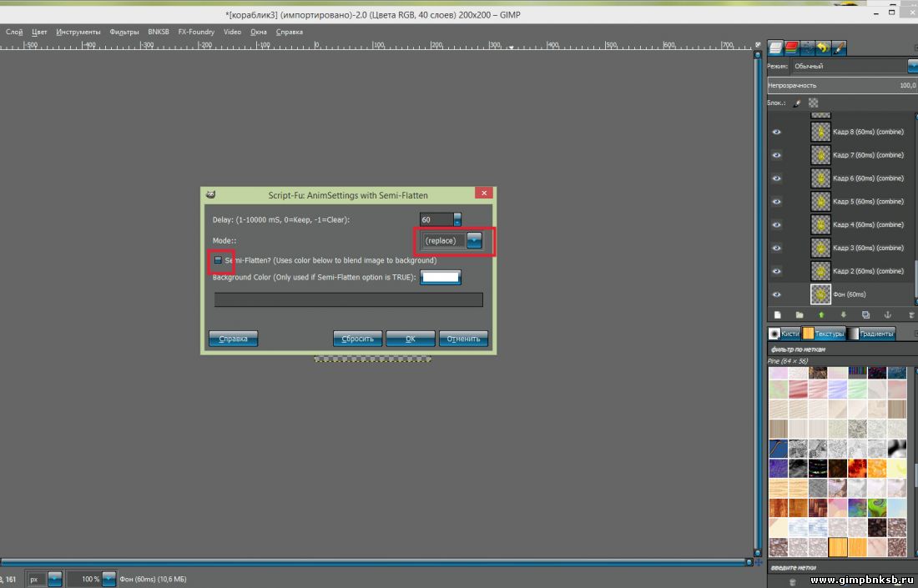Adjust the Непрозрачность opacity slider
Screen dimensions: 918x588
[843, 85]
